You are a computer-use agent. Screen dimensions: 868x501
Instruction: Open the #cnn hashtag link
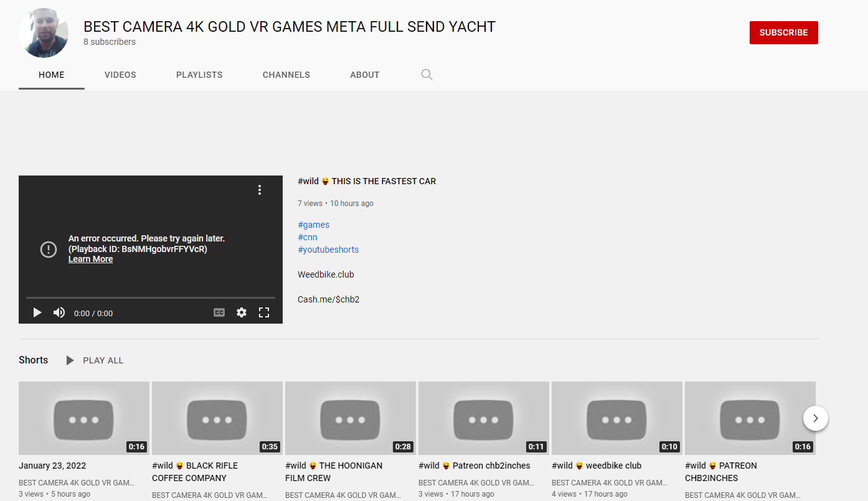pos(308,237)
